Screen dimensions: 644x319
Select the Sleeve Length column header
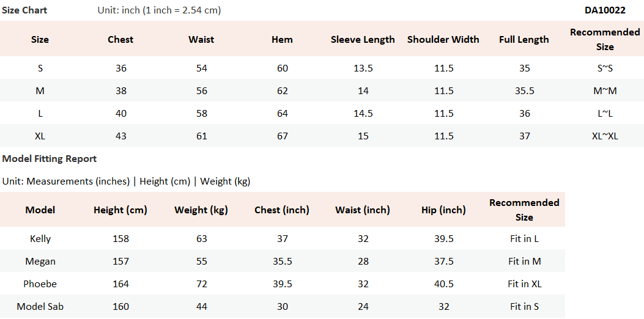(x=363, y=40)
